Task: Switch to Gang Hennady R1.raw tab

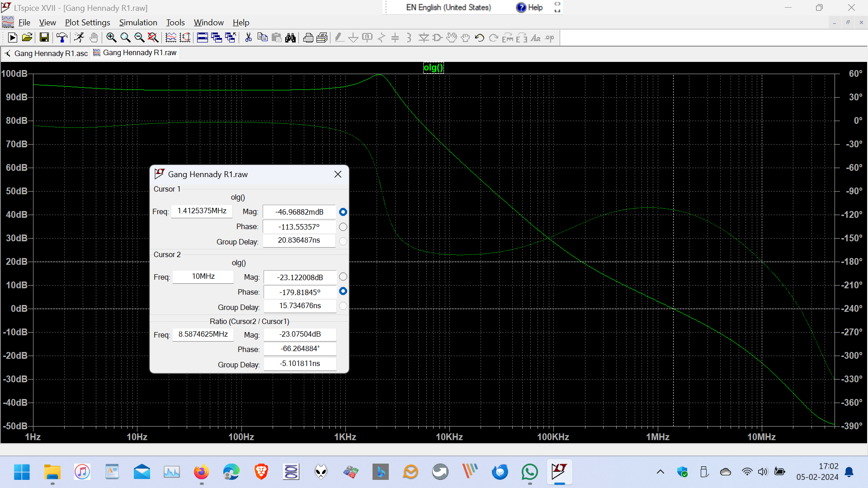Action: tap(135, 53)
